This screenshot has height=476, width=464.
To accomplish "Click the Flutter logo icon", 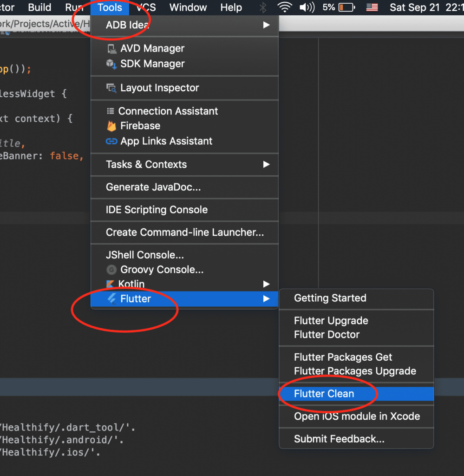I will (x=111, y=299).
